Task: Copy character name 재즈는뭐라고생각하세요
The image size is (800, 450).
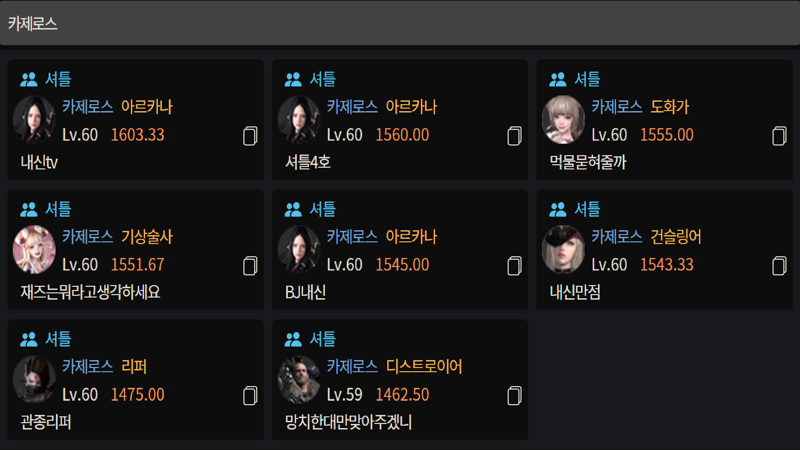Action: point(250,266)
